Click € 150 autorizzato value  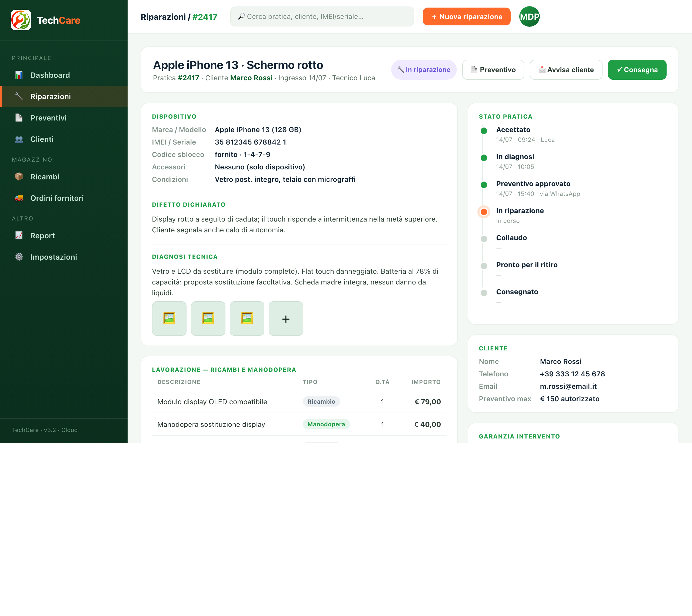coord(570,399)
